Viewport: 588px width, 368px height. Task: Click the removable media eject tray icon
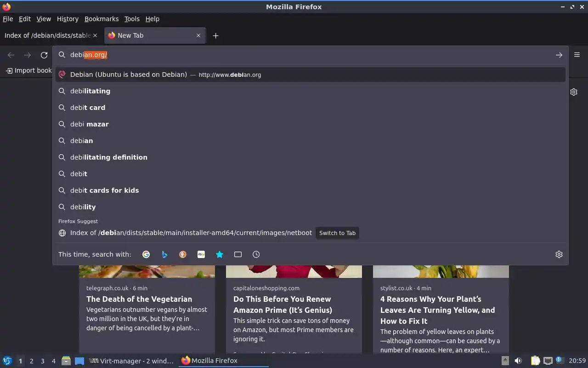[x=505, y=361]
